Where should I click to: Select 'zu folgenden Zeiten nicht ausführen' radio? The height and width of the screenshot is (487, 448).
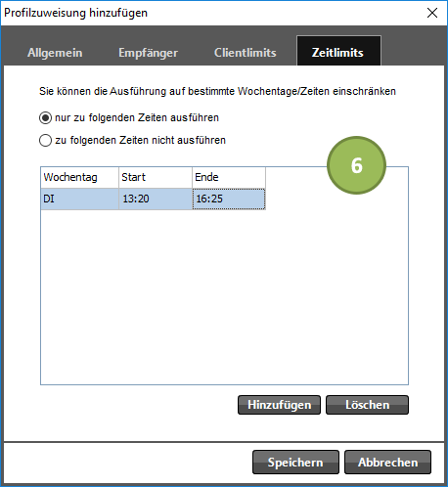click(x=45, y=141)
